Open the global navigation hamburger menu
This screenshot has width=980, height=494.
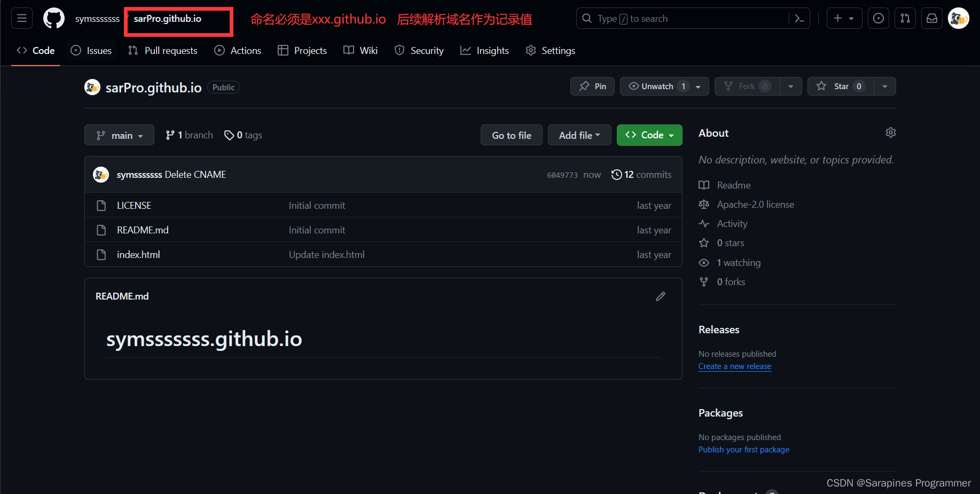pyautogui.click(x=21, y=18)
